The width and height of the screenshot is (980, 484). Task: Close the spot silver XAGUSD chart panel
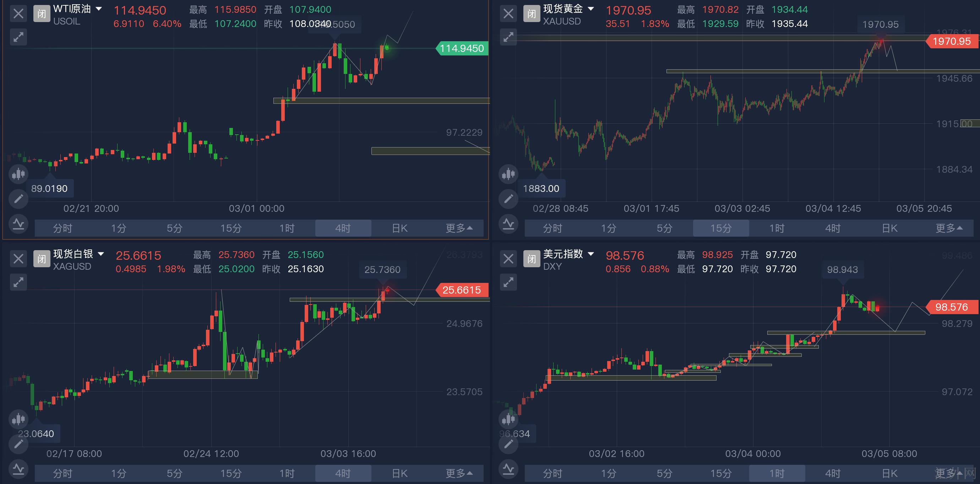pyautogui.click(x=18, y=259)
